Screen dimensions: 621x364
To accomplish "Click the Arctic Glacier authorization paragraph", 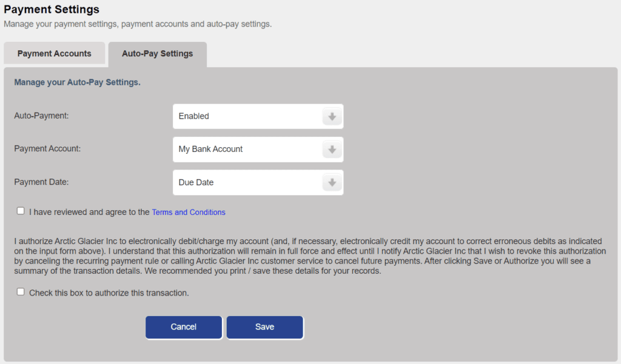I will tap(310, 256).
